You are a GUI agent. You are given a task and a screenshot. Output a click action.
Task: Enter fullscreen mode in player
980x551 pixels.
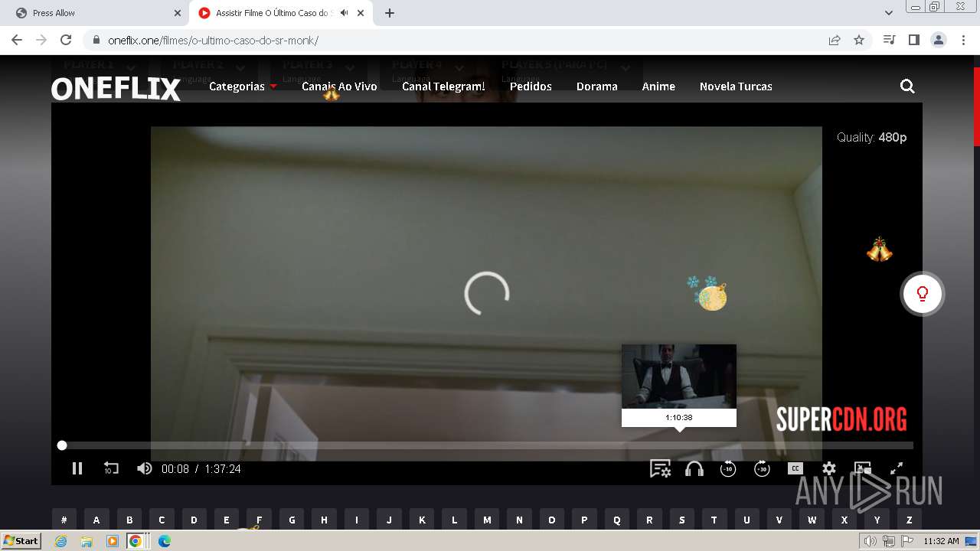(x=897, y=468)
